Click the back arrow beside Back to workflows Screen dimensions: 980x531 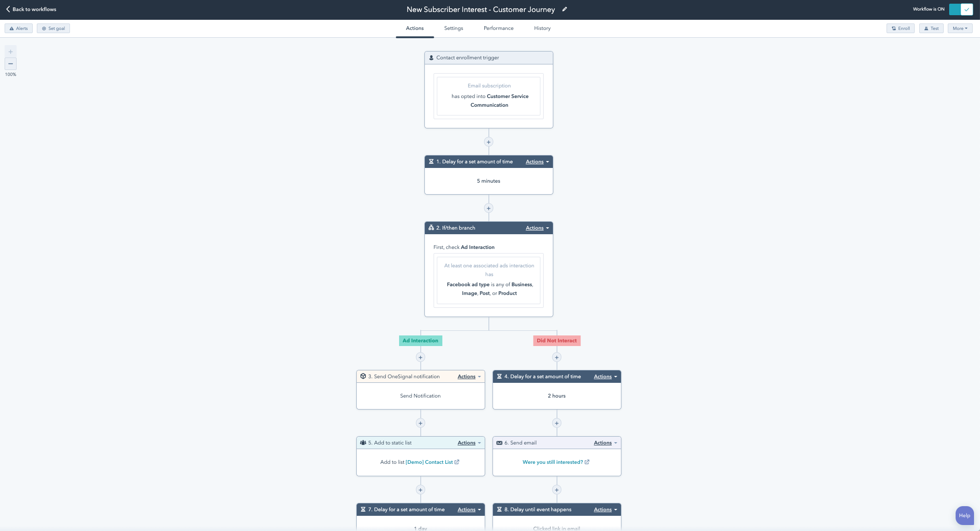tap(8, 9)
